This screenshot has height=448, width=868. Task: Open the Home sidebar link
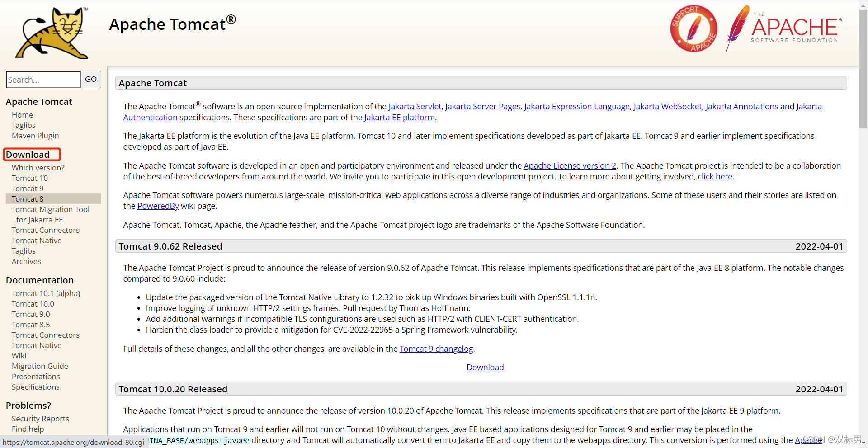[22, 115]
